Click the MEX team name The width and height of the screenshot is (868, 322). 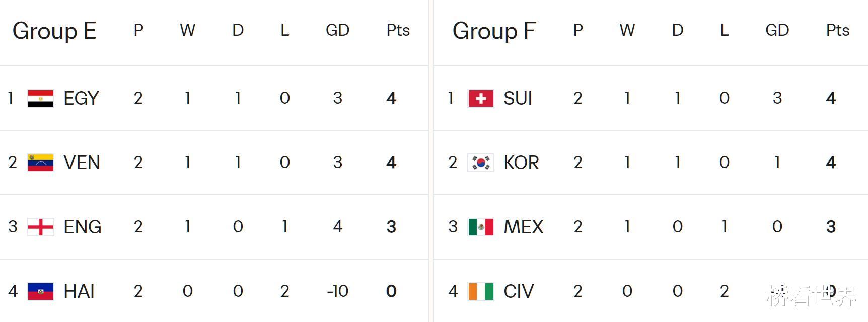tap(524, 227)
